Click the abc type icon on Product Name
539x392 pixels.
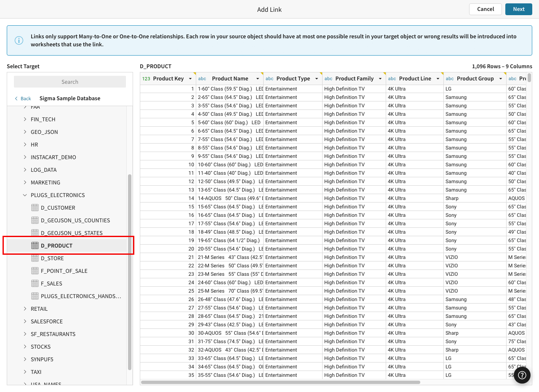click(202, 79)
